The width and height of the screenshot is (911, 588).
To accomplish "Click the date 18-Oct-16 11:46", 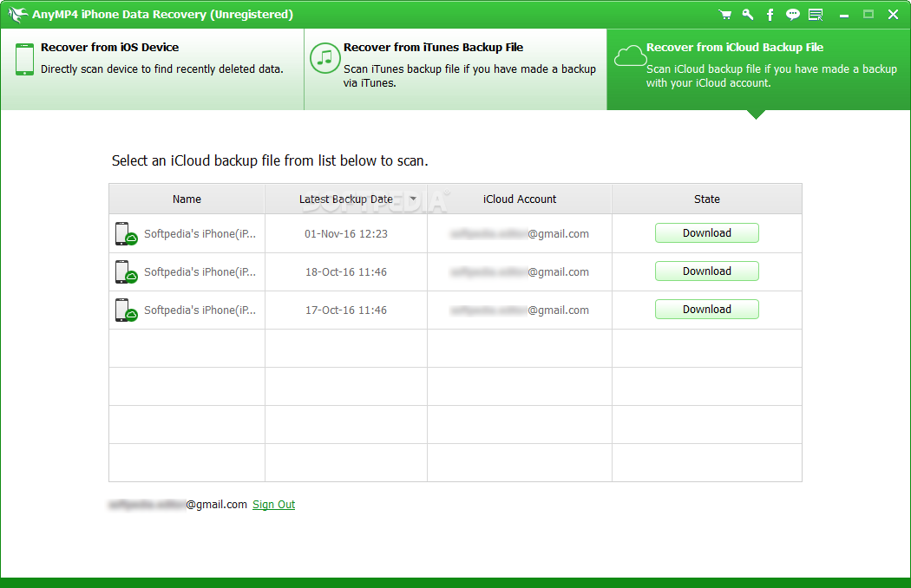I will click(x=346, y=272).
